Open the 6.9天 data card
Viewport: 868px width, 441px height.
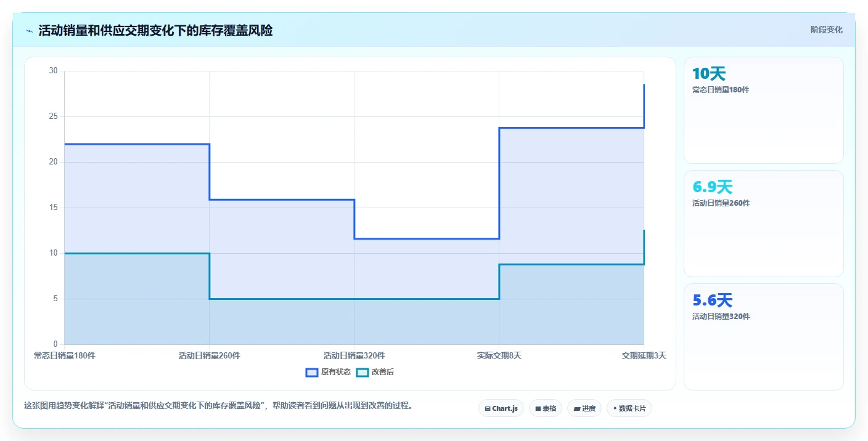point(764,224)
